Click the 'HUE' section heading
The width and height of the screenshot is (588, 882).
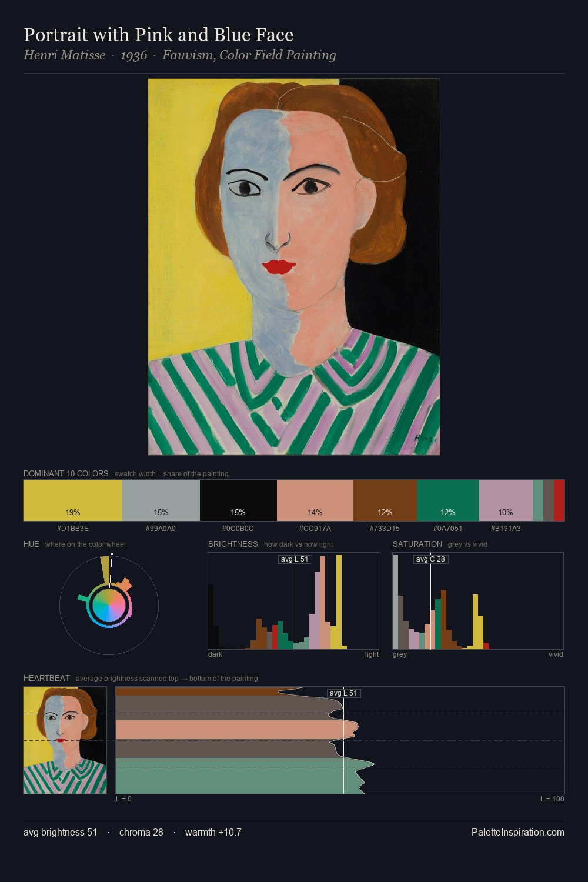coord(31,544)
